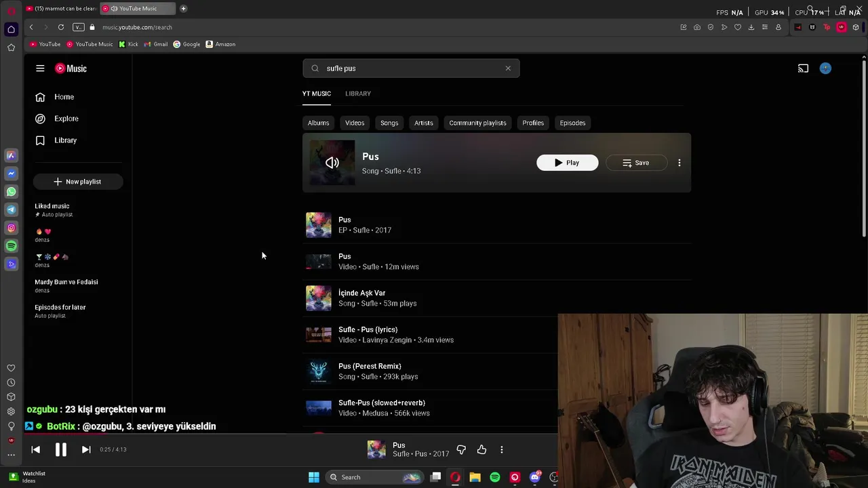Clear the search query with X
Screen dimensions: 868x488
coord(508,68)
